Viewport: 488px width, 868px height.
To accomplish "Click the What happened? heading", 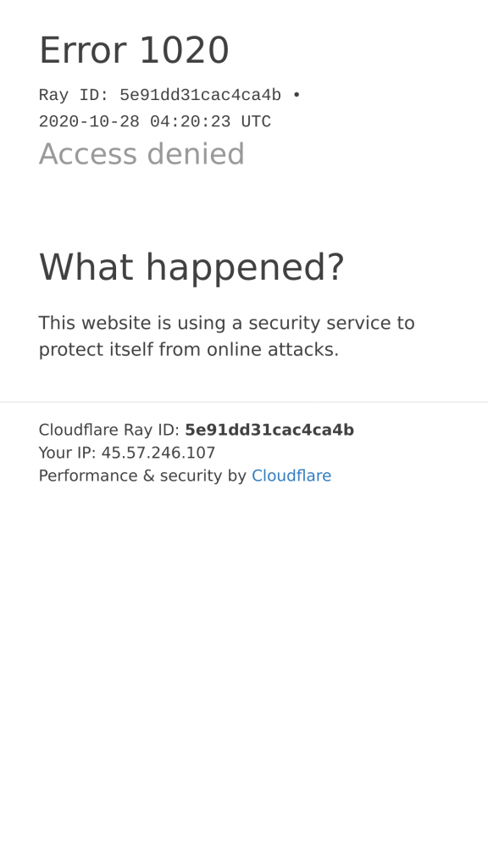I will [x=191, y=267].
